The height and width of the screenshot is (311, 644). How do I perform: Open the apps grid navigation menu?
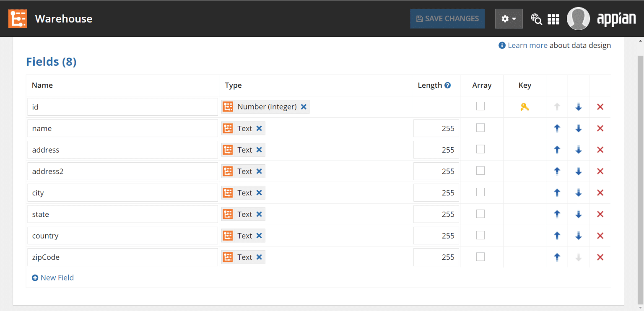(553, 19)
